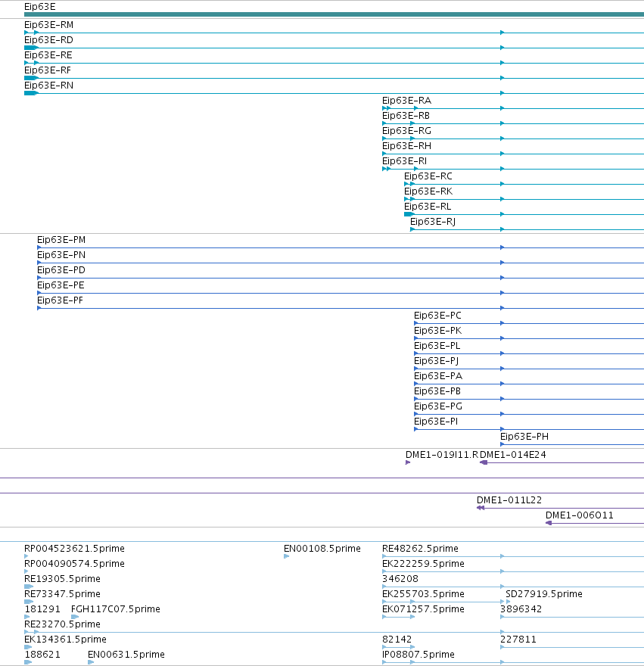Select clone DME1-006O11
644x666 pixels.
[580, 515]
